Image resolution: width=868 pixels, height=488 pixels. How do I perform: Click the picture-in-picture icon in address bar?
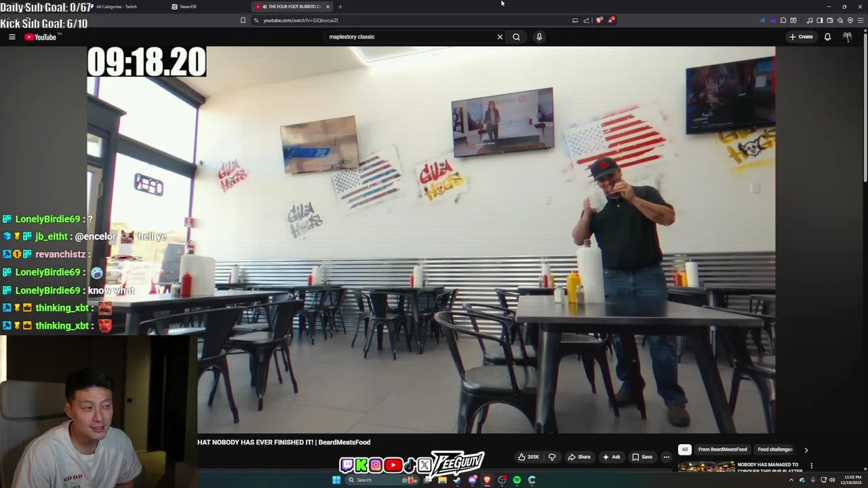pyautogui.click(x=575, y=20)
